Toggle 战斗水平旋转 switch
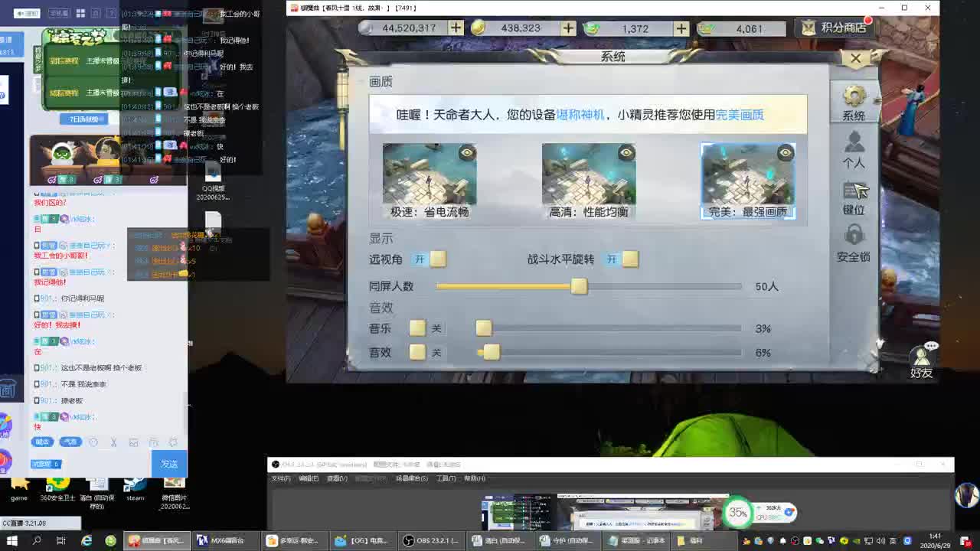 pos(621,259)
